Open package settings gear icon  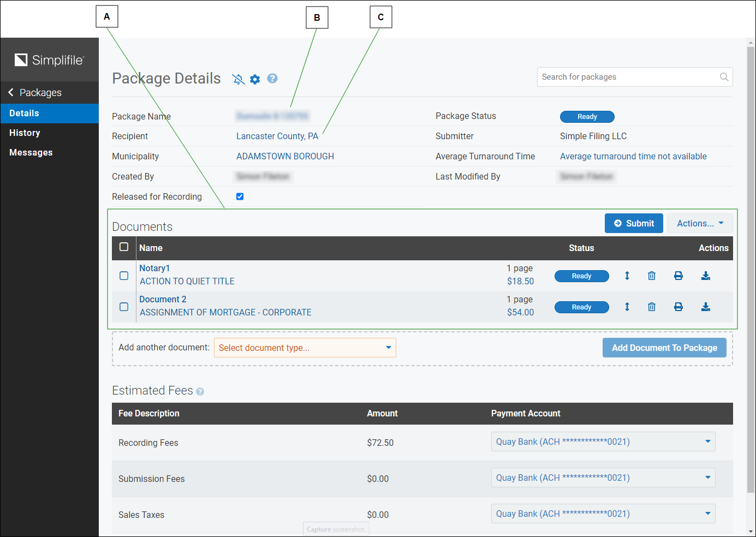tap(255, 80)
